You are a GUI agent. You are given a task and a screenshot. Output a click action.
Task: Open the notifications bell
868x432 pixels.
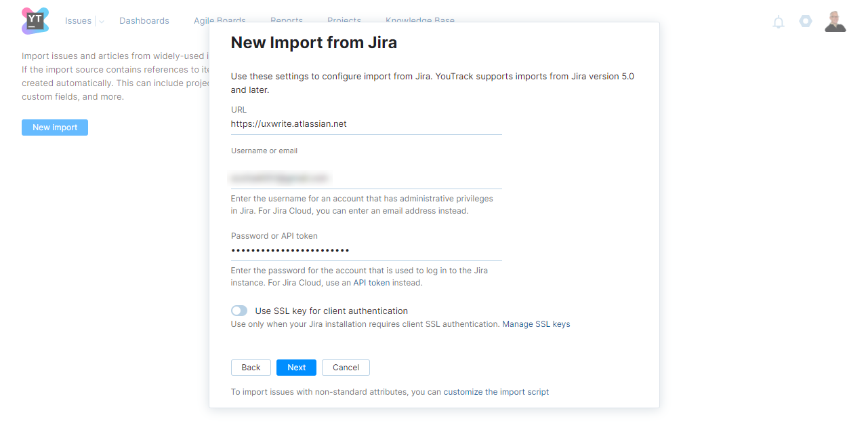[779, 22]
